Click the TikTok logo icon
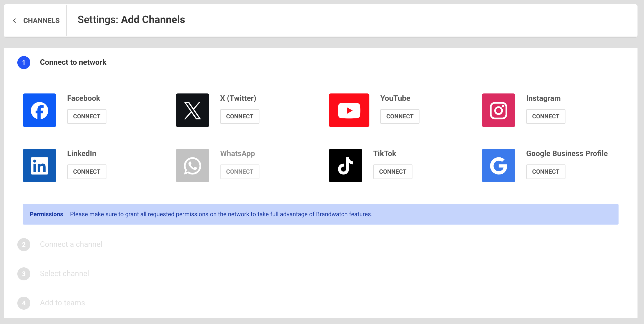 click(346, 166)
